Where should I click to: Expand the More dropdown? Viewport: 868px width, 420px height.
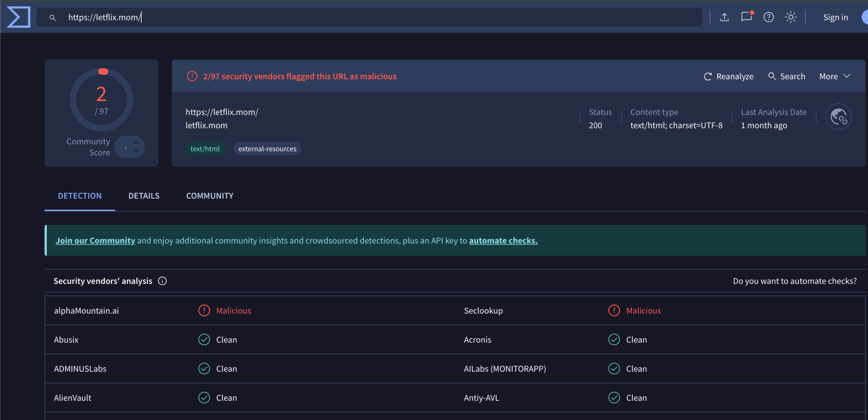pyautogui.click(x=835, y=76)
